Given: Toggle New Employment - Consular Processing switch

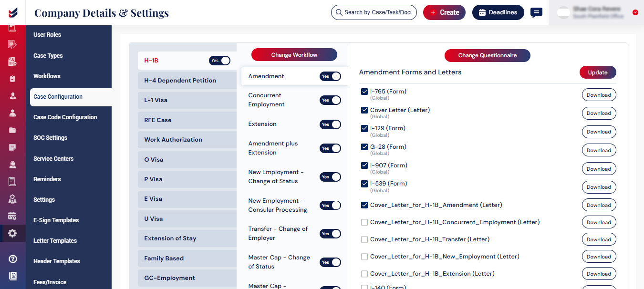Looking at the screenshot, I should (330, 206).
